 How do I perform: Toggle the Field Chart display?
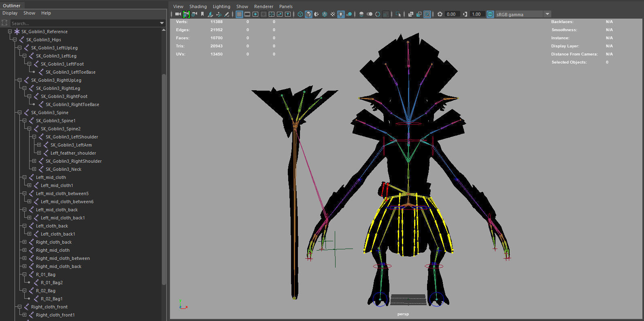pyautogui.click(x=272, y=14)
